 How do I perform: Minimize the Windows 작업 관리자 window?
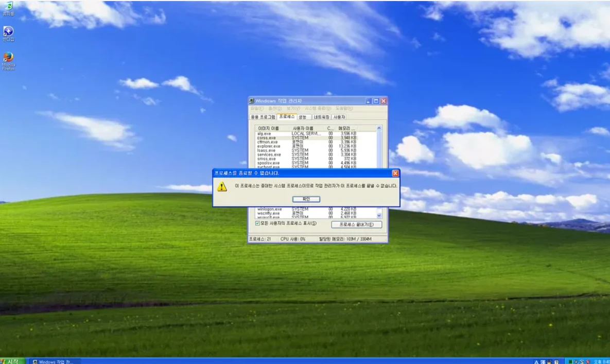[368, 101]
